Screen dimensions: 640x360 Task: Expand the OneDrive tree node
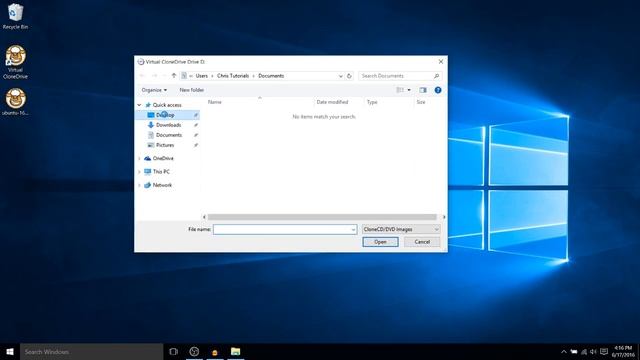(x=139, y=158)
